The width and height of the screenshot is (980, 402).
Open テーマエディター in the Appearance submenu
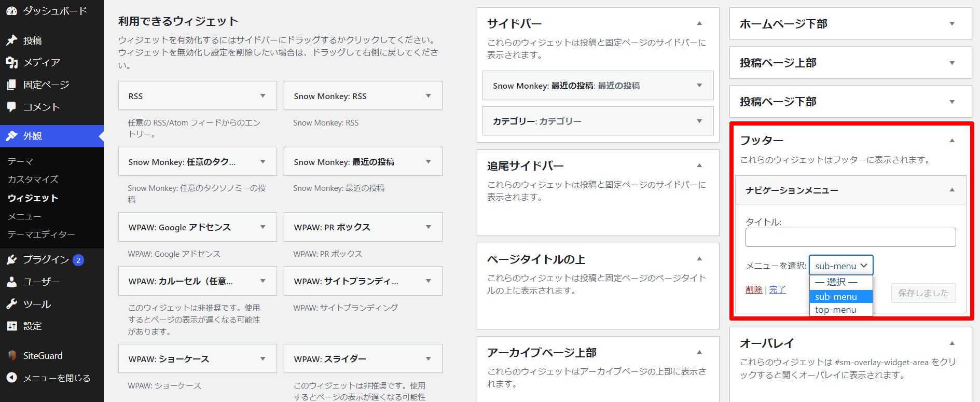coord(41,234)
